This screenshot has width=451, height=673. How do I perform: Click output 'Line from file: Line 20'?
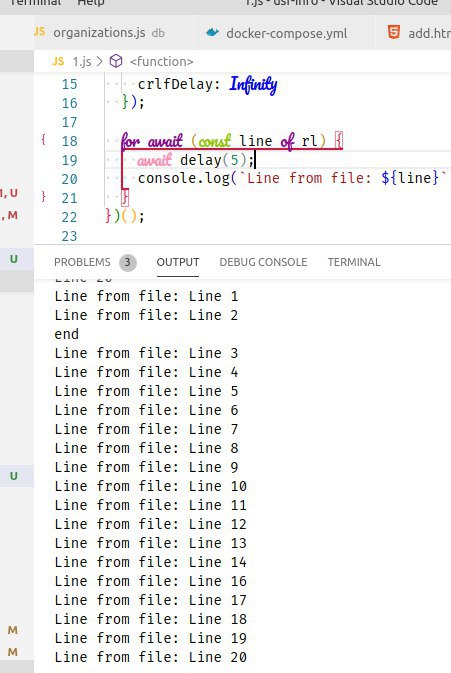point(151,657)
